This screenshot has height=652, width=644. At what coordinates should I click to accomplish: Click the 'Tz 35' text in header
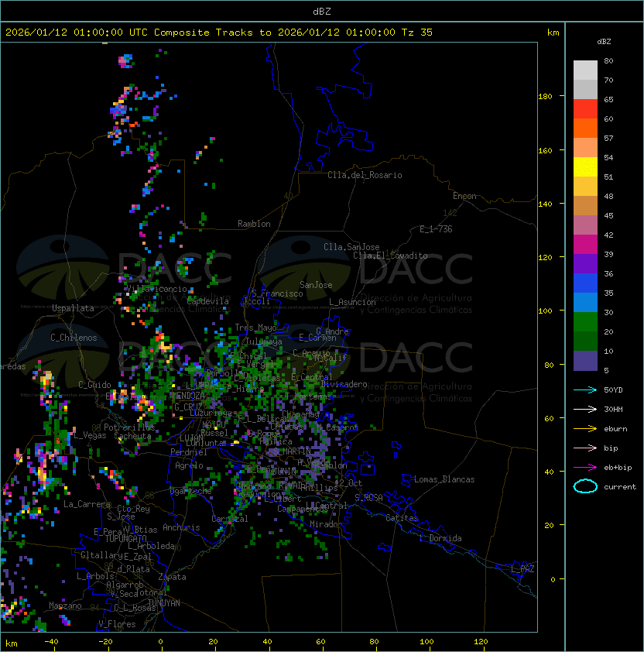pos(417,33)
